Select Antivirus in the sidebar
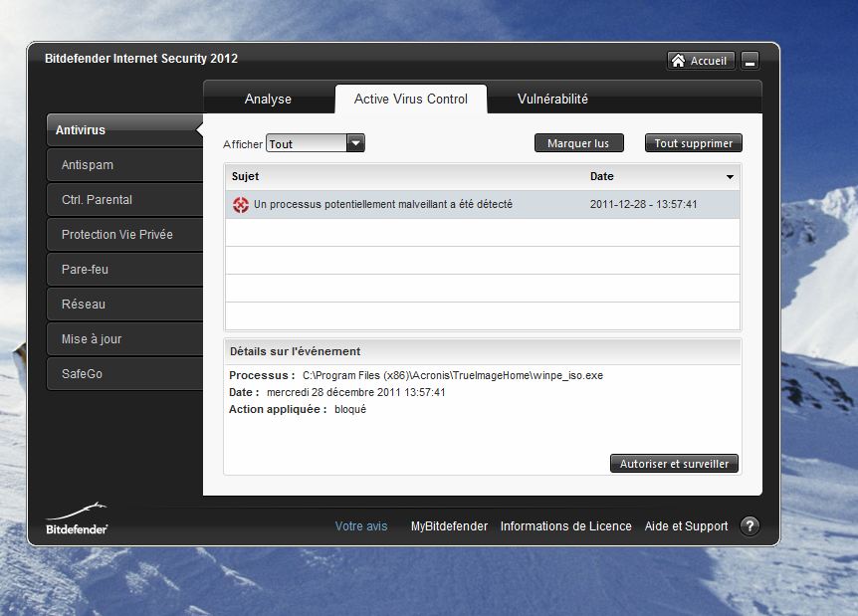Viewport: 858px width, 616px height. pyautogui.click(x=124, y=130)
